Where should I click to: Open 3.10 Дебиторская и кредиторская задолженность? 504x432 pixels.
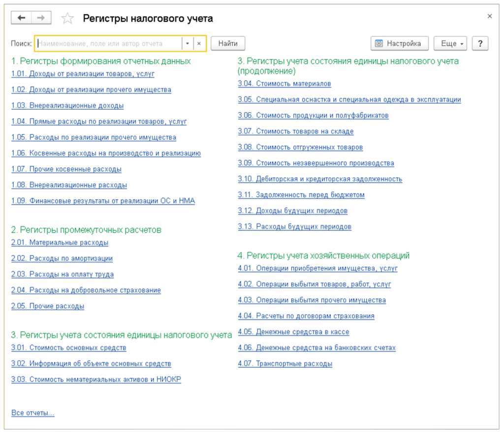[x=320, y=179]
